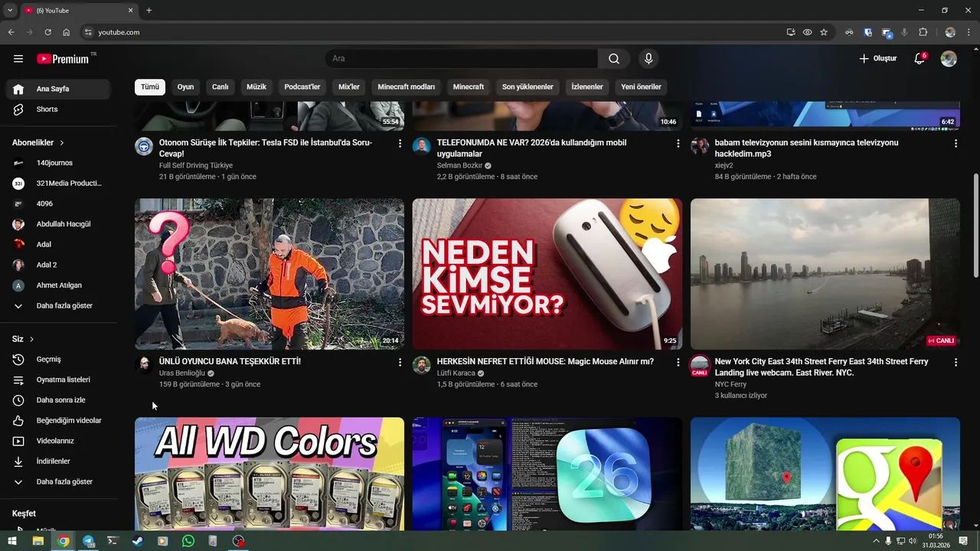Open more options for New York City webcam

click(955, 362)
